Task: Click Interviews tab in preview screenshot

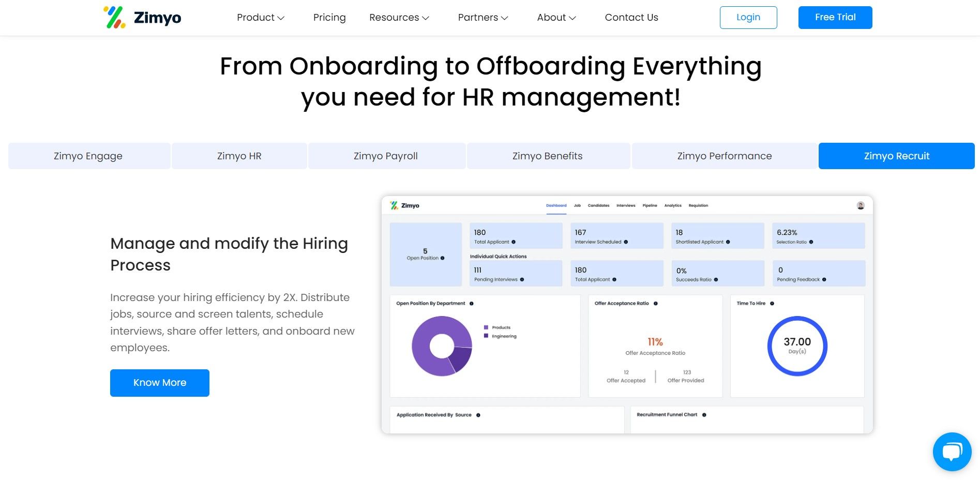Action: (x=626, y=206)
